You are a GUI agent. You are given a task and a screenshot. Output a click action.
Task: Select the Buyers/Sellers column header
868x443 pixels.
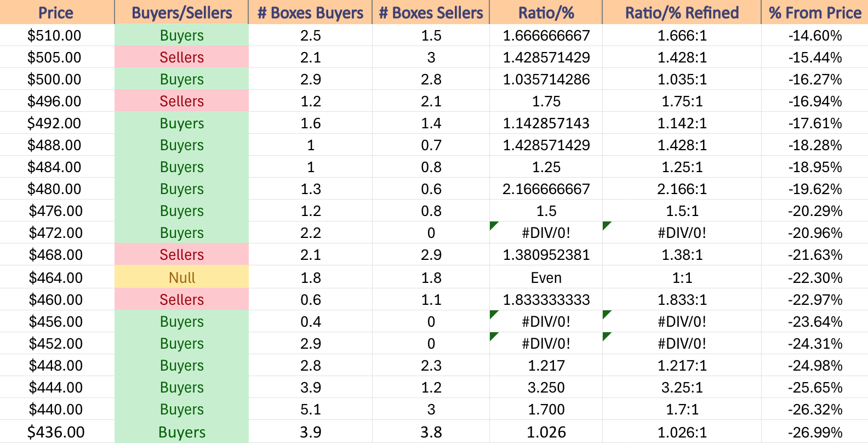click(x=181, y=12)
